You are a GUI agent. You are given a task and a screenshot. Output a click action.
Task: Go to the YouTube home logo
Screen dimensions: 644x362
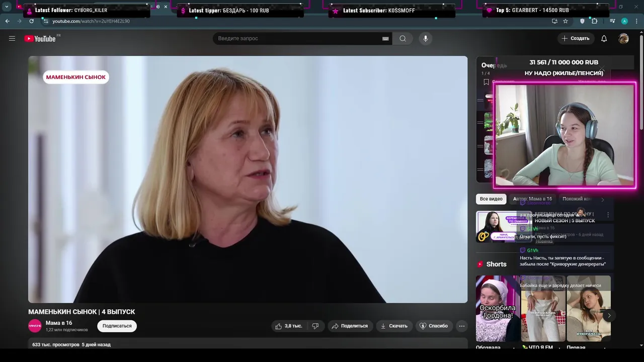40,39
